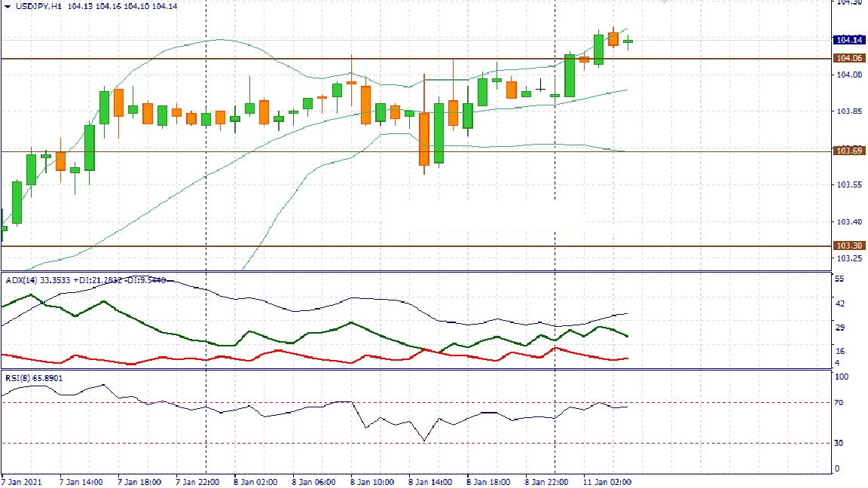868x488 pixels.
Task: Click the 7 Jan 2021 date label
Action: click(x=22, y=481)
